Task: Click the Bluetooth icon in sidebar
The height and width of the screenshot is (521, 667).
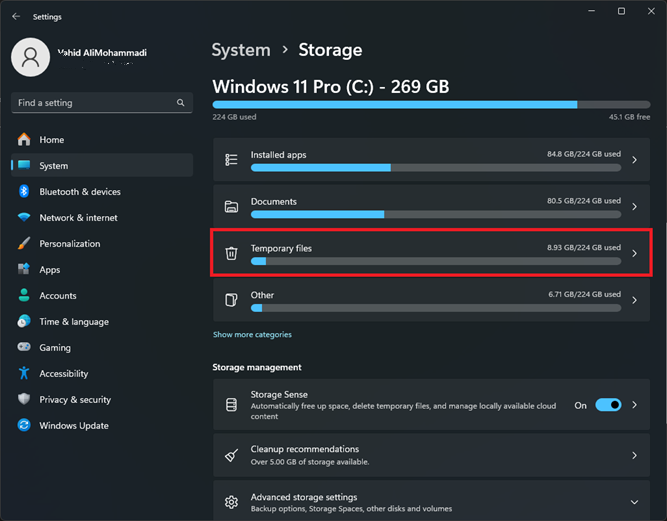Action: point(24,191)
